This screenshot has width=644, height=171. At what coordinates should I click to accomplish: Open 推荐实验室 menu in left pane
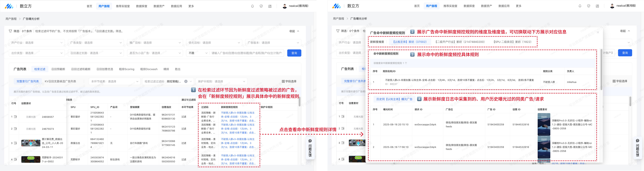pos(123,6)
